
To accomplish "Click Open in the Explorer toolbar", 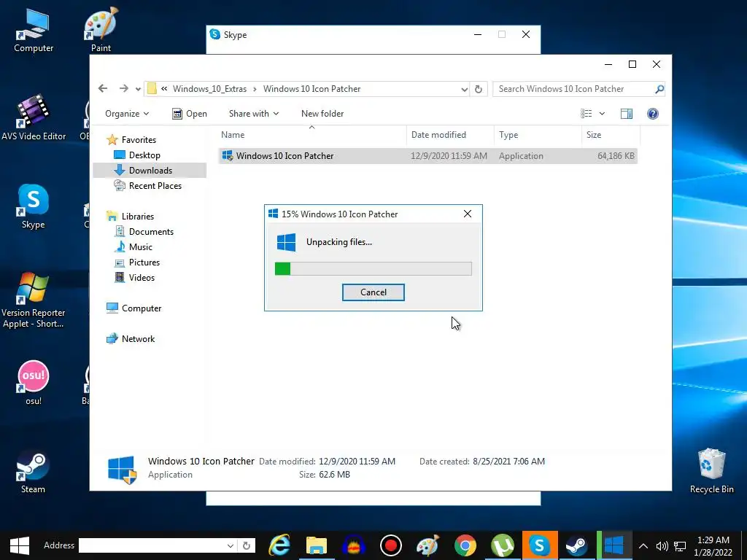I will (x=190, y=113).
